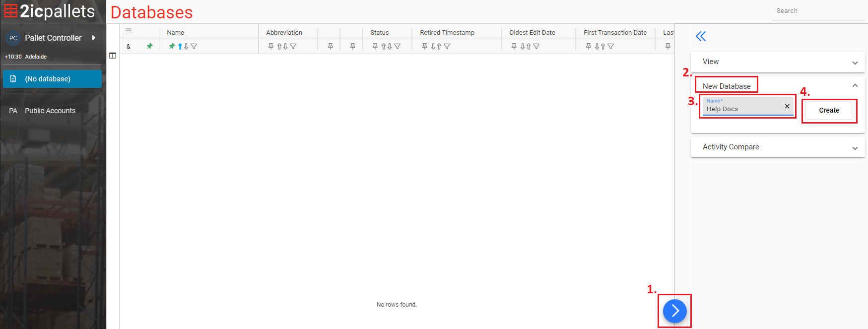Image resolution: width=868 pixels, height=329 pixels.
Task: Click the blue expand panel arrow button
Action: [674, 311]
